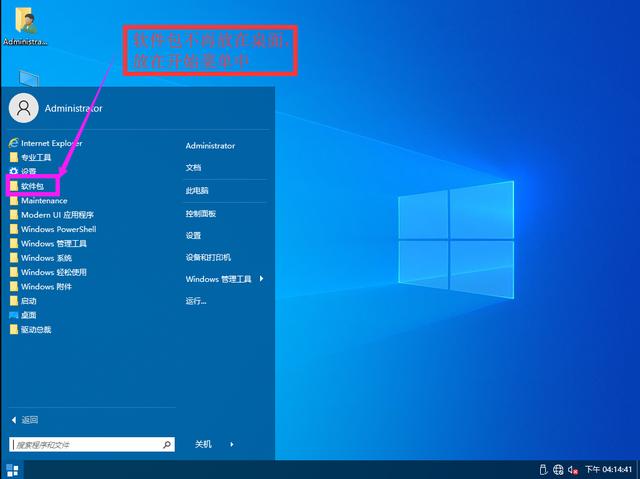The width and height of the screenshot is (640, 479).
Task: Select the 桌面 entry in program list
Action: pos(23,315)
